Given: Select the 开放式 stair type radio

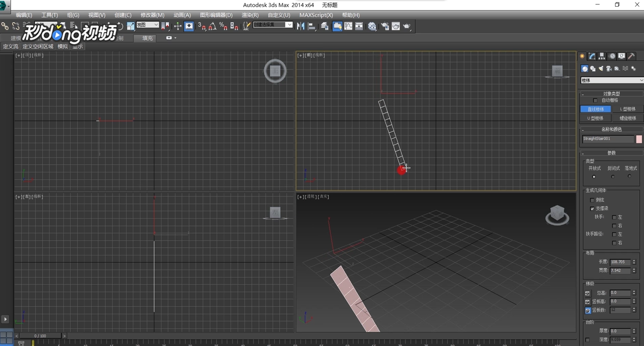Looking at the screenshot, I should click(594, 177).
